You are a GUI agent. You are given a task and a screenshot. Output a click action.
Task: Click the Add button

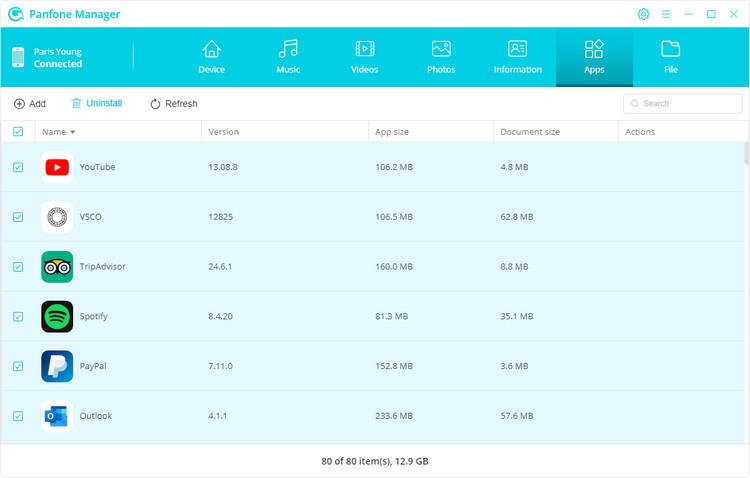[30, 103]
